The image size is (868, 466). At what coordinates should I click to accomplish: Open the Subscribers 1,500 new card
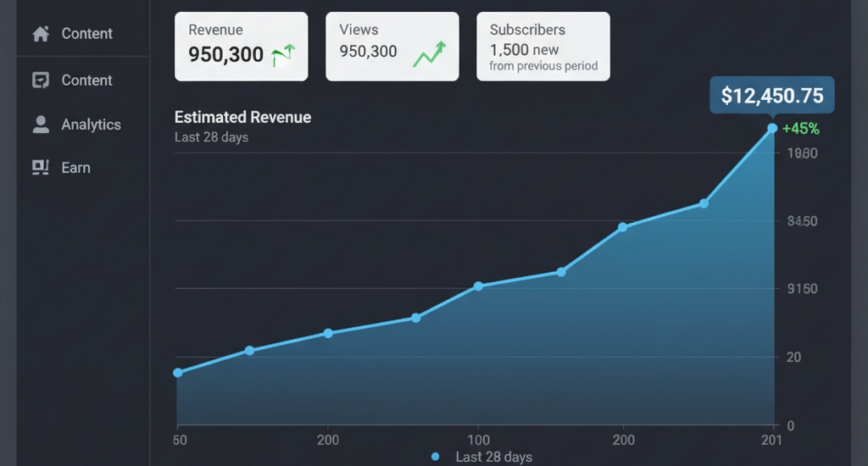tap(542, 47)
